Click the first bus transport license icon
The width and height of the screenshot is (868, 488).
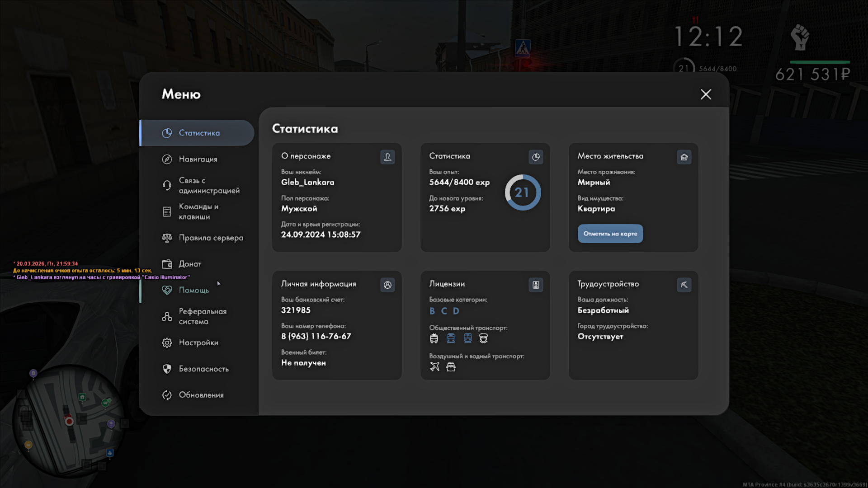(x=434, y=338)
